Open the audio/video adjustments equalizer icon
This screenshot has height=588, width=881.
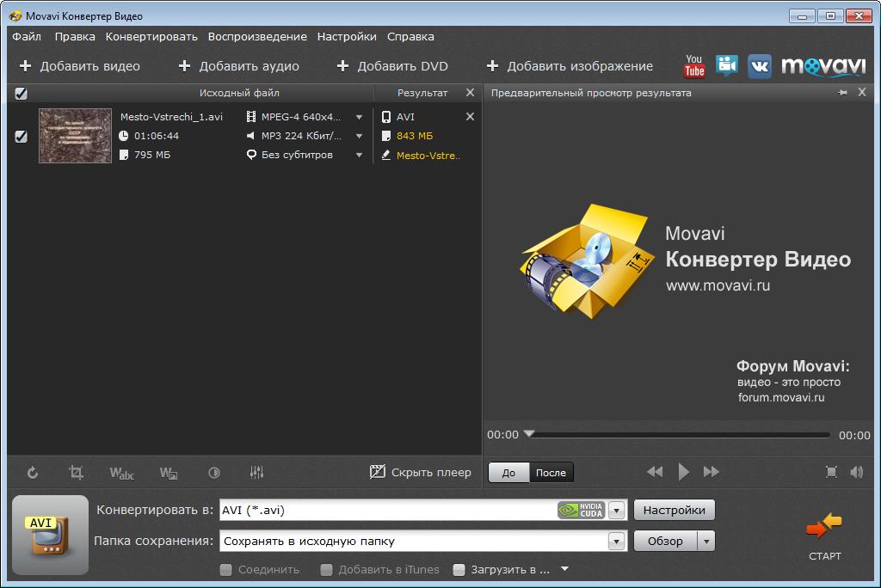[256, 472]
